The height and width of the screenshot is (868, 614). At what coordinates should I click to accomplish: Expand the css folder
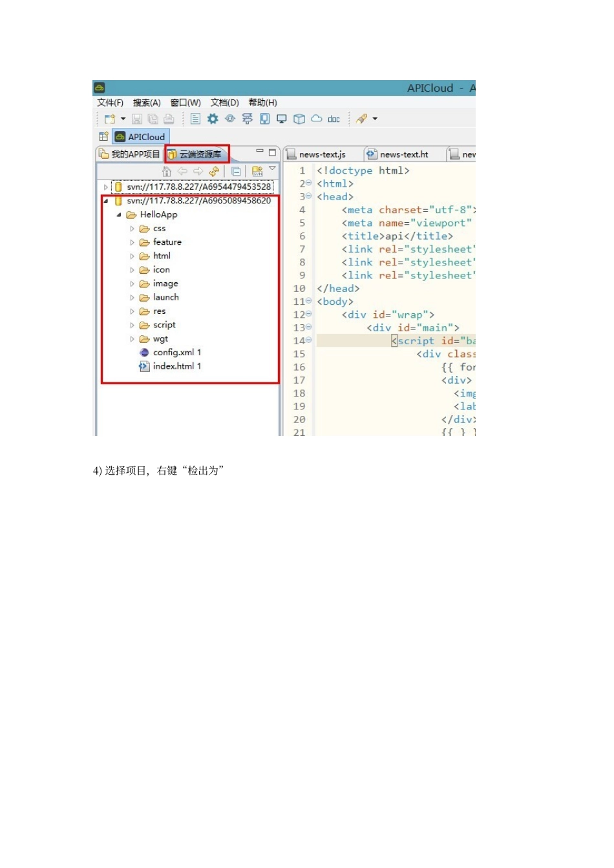coord(132,229)
